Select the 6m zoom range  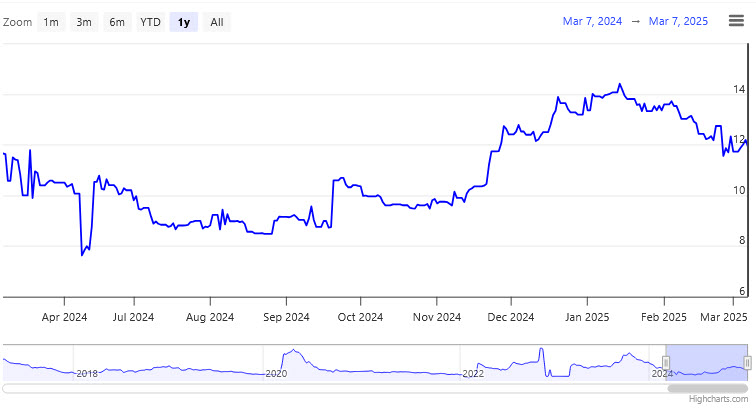tap(117, 22)
